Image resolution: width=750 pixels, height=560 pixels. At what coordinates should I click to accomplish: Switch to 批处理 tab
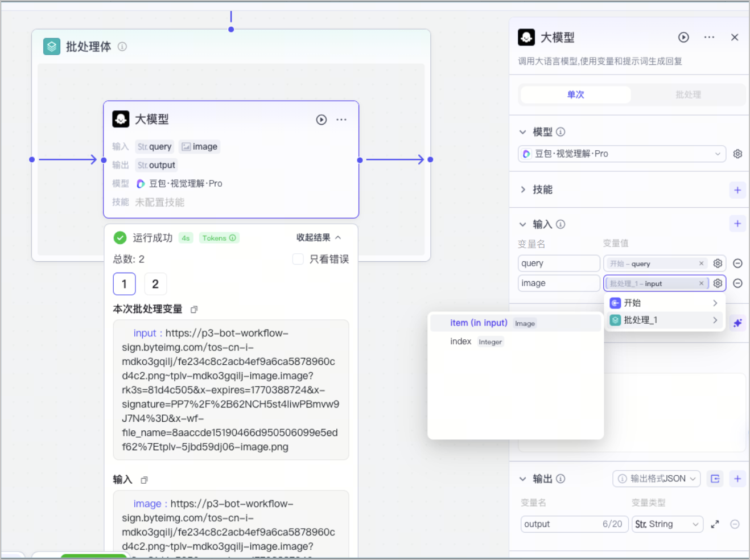(688, 94)
